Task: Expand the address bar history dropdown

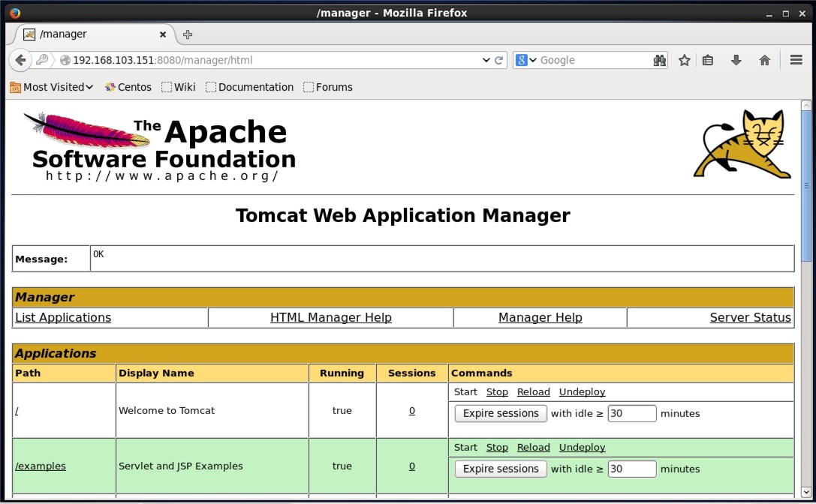Action: [486, 60]
